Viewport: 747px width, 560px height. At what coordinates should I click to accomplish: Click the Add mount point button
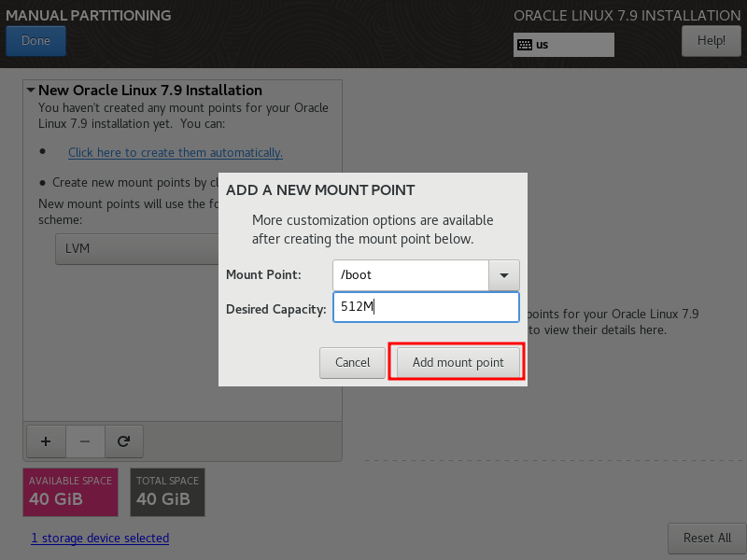(458, 362)
